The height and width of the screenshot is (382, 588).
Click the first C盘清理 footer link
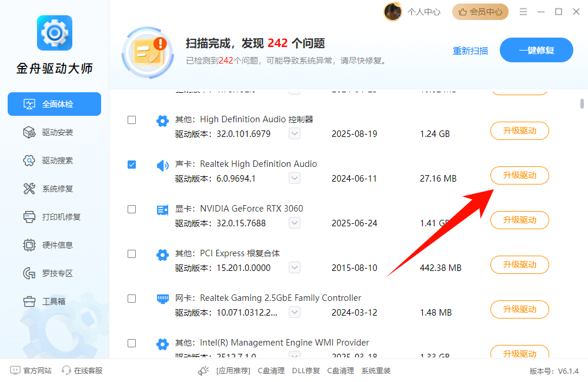pyautogui.click(x=271, y=371)
